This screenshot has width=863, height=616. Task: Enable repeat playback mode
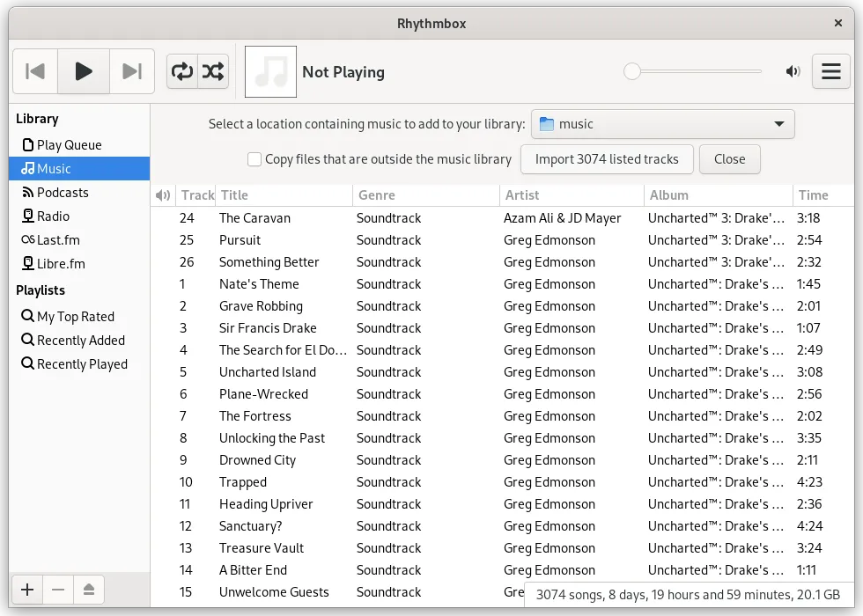pos(181,71)
